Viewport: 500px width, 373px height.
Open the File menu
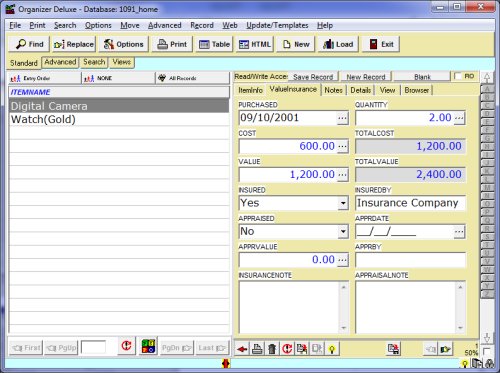pyautogui.click(x=15, y=25)
